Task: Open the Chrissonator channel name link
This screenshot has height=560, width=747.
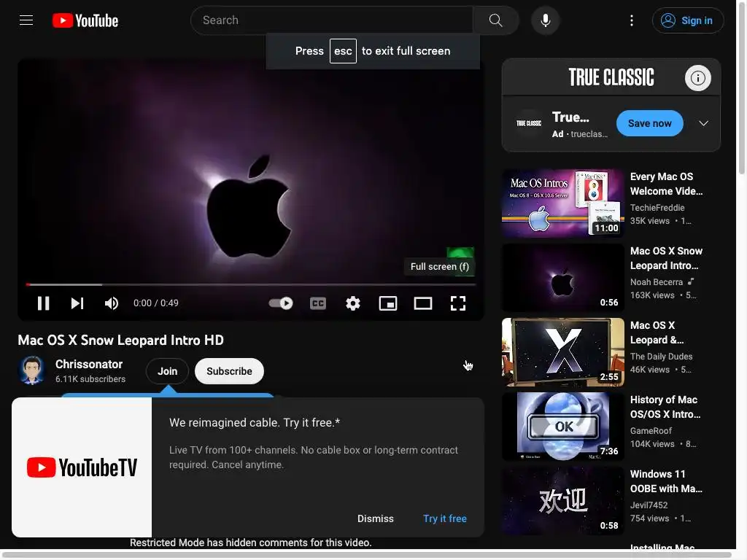Action: tap(88, 365)
